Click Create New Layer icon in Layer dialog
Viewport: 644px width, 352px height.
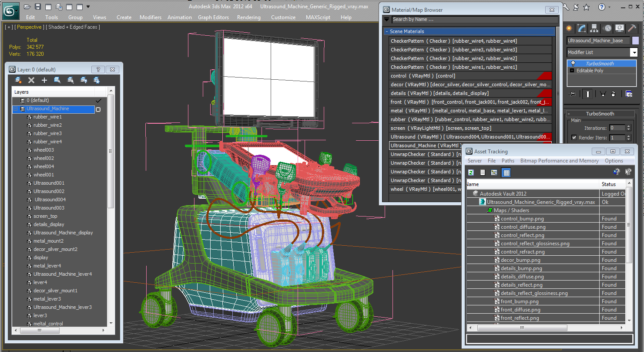18,80
